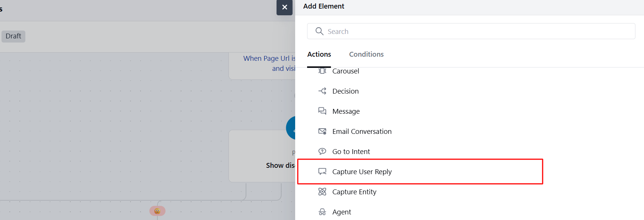Click the Message chat bubbles icon
Viewport: 644px width, 220px height.
tap(322, 111)
